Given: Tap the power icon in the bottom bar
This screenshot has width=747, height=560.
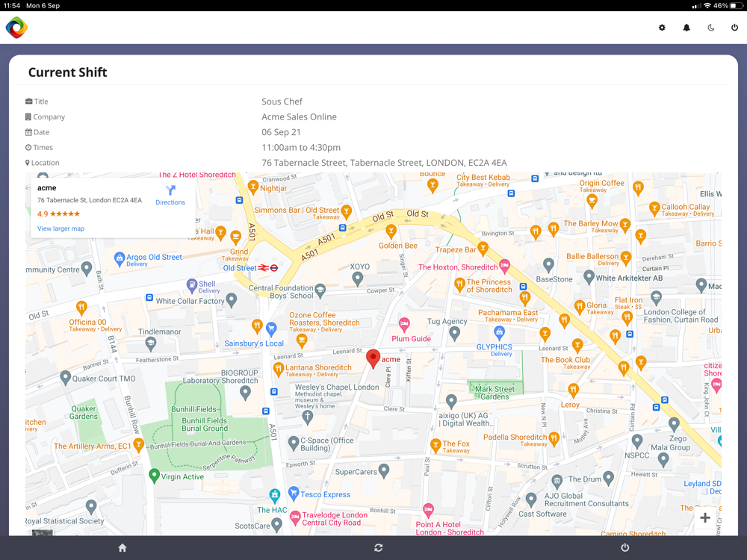Looking at the screenshot, I should tap(625, 547).
